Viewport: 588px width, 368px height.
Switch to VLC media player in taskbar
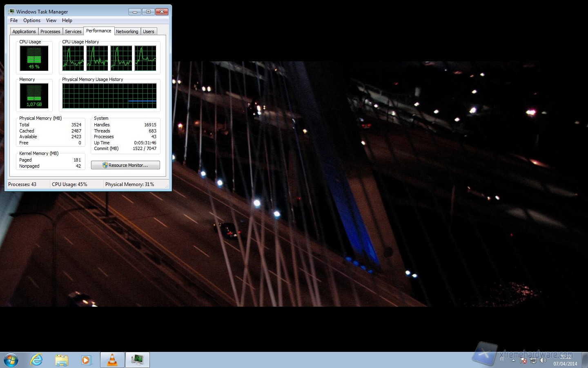tap(112, 360)
